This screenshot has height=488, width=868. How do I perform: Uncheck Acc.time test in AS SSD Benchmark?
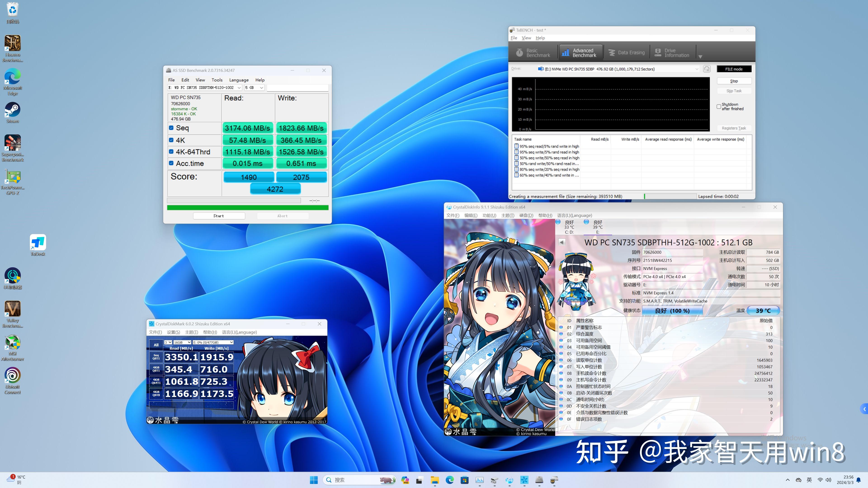[172, 163]
